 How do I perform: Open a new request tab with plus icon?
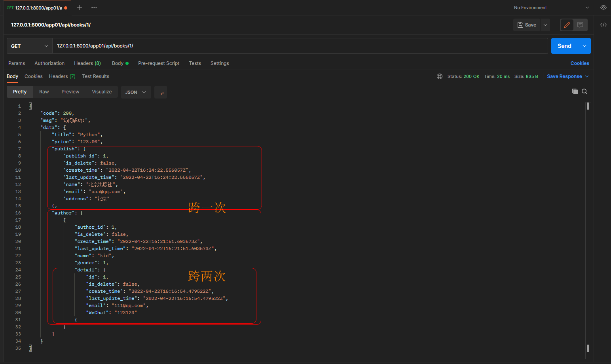(x=80, y=8)
